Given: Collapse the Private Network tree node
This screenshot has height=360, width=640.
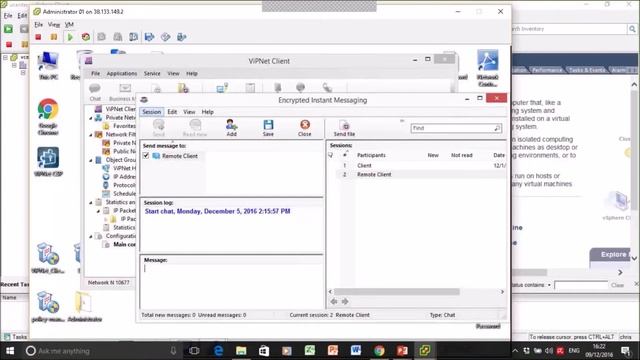Looking at the screenshot, I should (x=91, y=118).
